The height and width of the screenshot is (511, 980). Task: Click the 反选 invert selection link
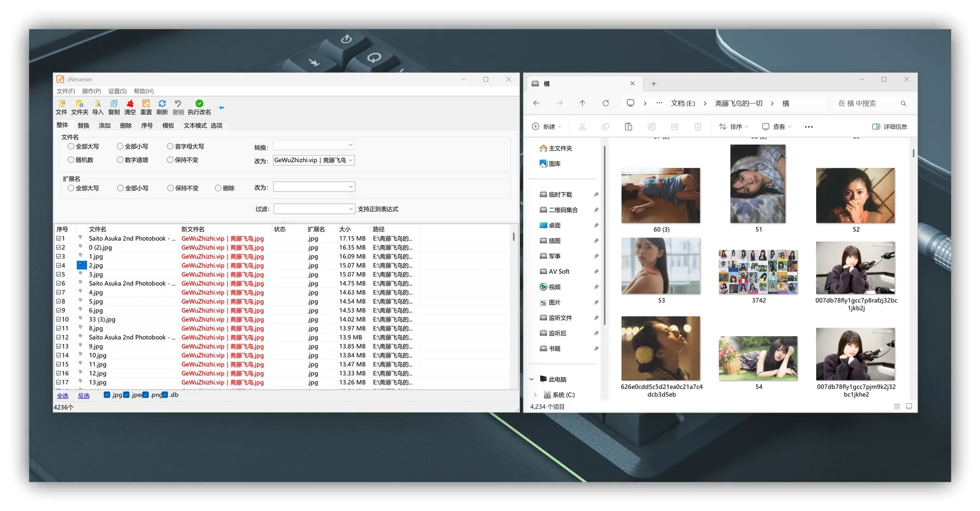83,396
